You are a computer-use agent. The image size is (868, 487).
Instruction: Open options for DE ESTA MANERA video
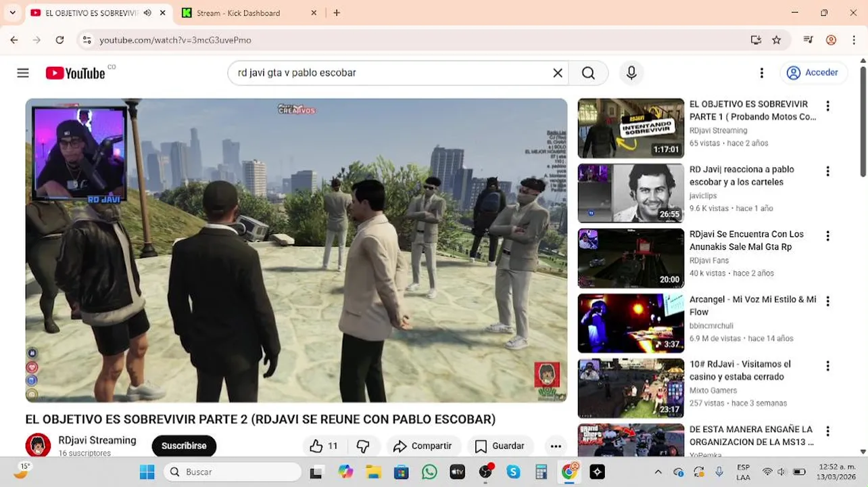827,431
